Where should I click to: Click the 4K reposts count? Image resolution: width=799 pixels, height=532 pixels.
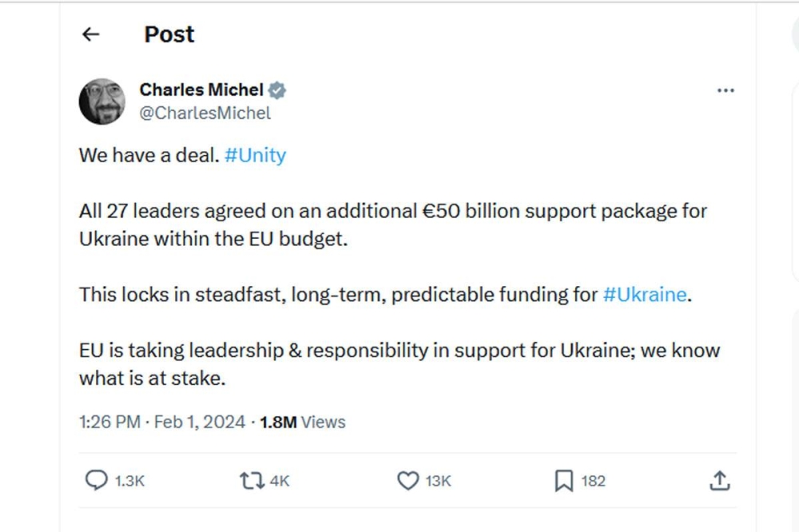coord(280,481)
